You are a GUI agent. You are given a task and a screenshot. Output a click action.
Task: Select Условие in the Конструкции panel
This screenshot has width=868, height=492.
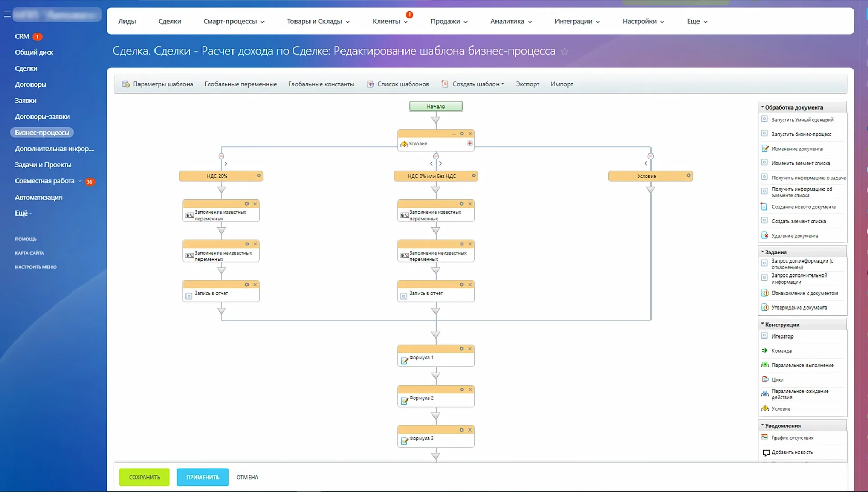[x=781, y=409]
